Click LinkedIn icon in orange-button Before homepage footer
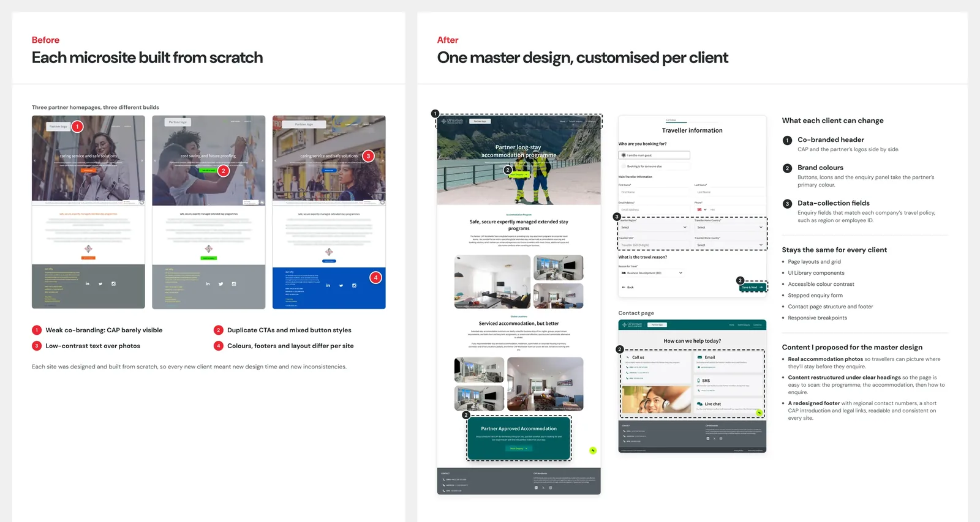 [x=87, y=284]
